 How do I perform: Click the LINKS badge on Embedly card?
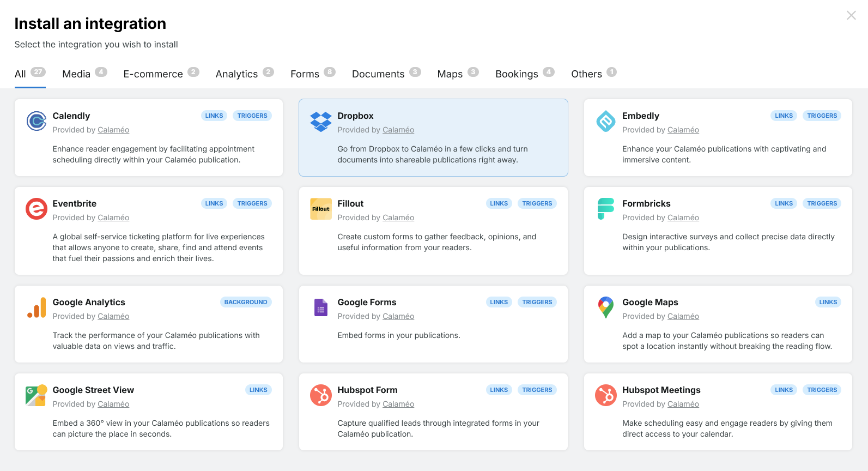click(784, 116)
